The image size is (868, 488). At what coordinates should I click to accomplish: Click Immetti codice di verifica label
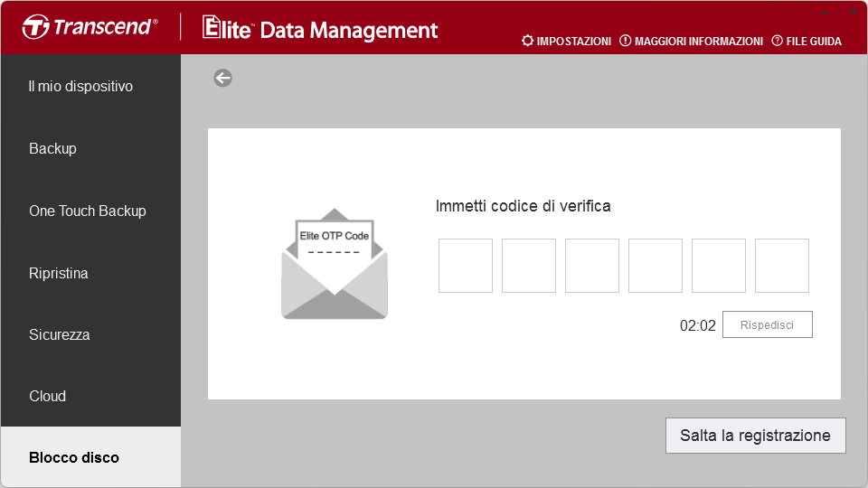(524, 206)
